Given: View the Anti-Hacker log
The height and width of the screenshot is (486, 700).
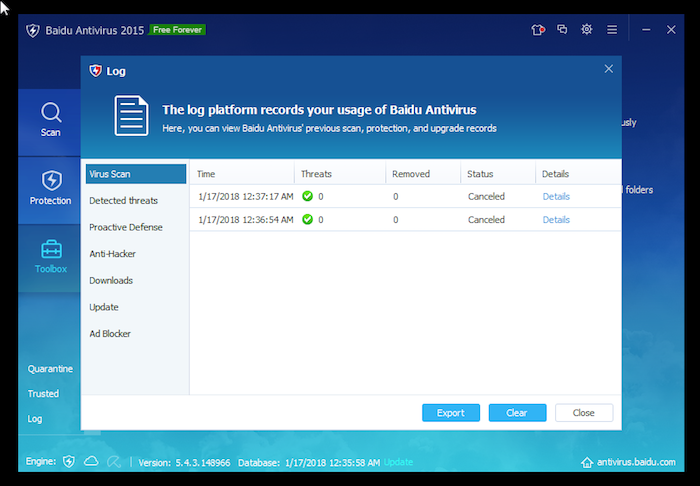Looking at the screenshot, I should [136, 254].
